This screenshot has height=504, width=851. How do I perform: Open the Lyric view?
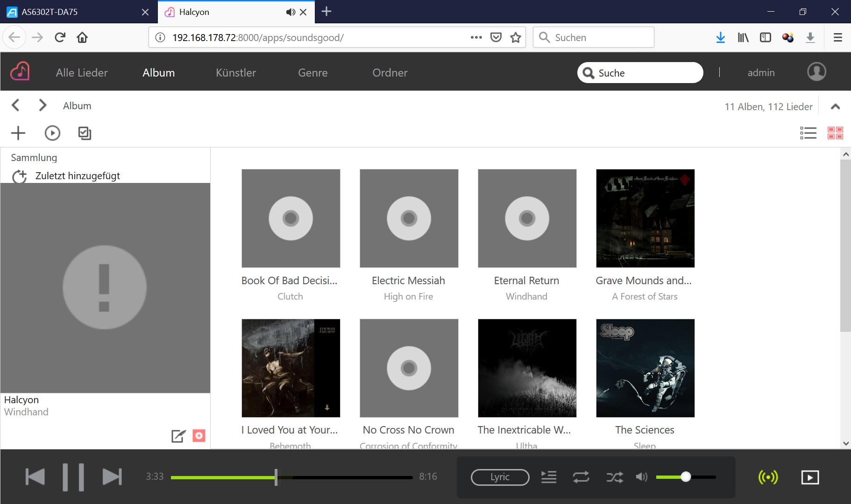coord(500,477)
